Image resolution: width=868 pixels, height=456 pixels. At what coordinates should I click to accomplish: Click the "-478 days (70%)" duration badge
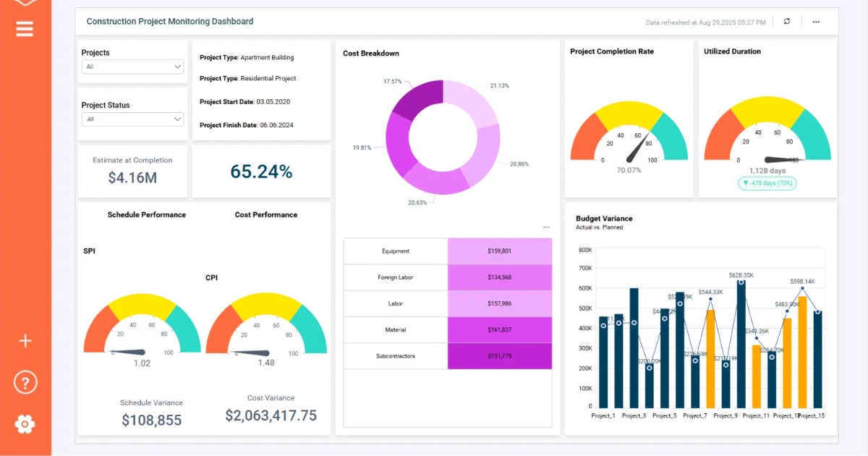tap(767, 183)
